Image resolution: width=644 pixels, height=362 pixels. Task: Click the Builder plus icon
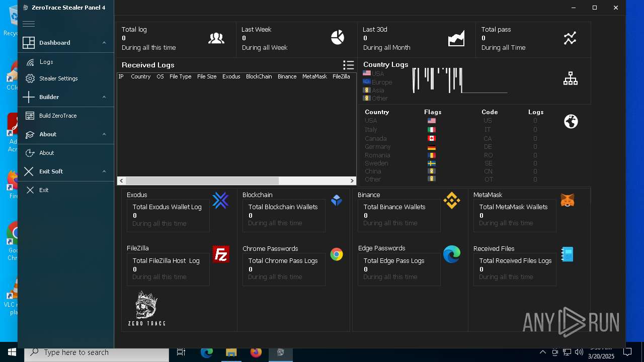[29, 97]
